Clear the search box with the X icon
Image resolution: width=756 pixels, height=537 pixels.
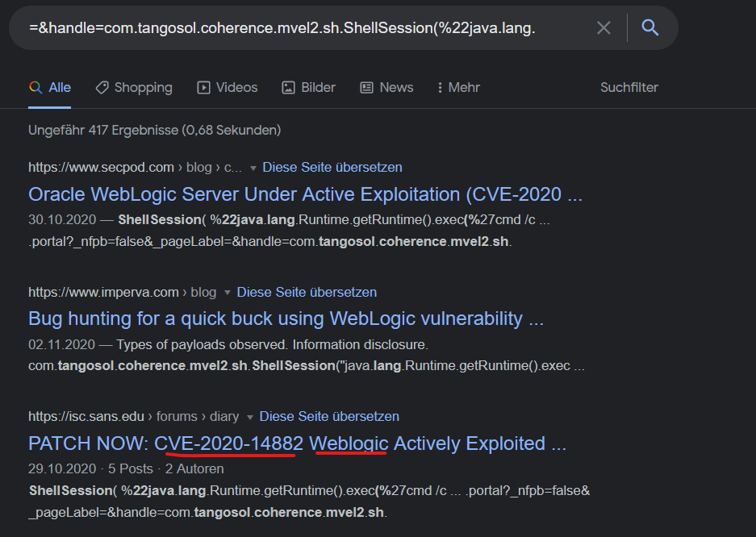point(604,28)
